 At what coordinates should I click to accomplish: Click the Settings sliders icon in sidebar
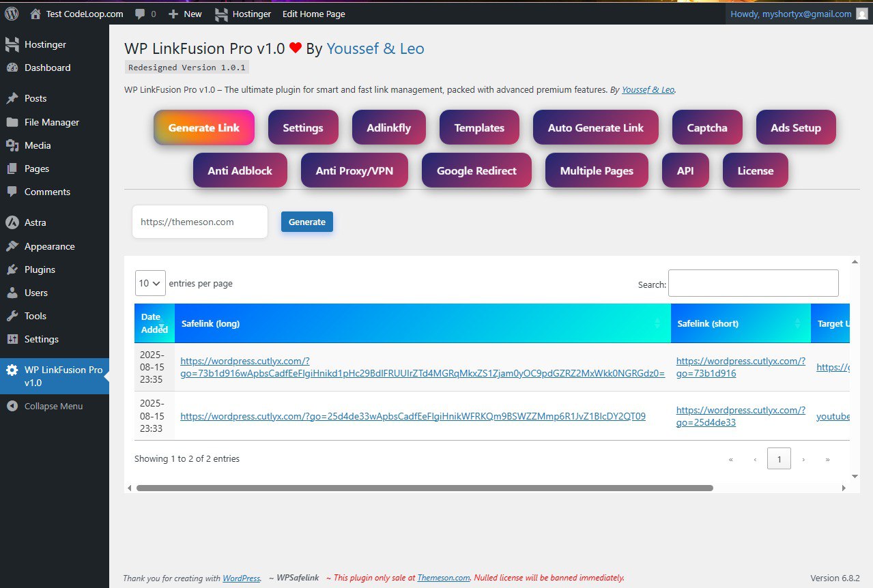(12, 339)
